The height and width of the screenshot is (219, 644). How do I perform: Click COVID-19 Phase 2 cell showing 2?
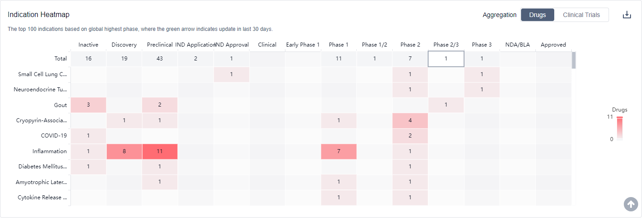tap(410, 136)
